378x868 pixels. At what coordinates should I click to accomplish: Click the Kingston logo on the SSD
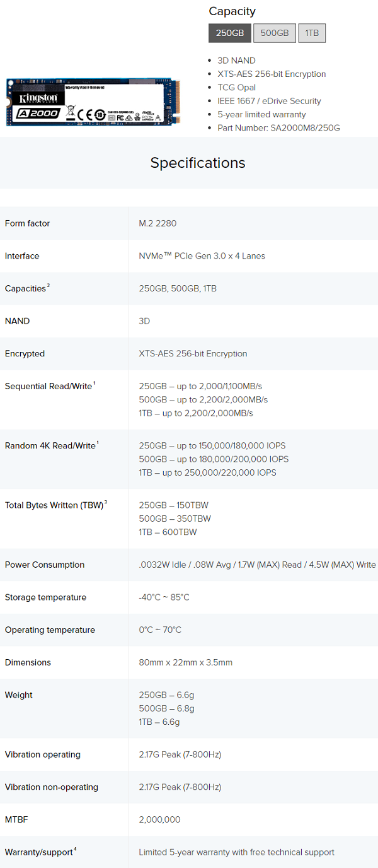[38, 98]
